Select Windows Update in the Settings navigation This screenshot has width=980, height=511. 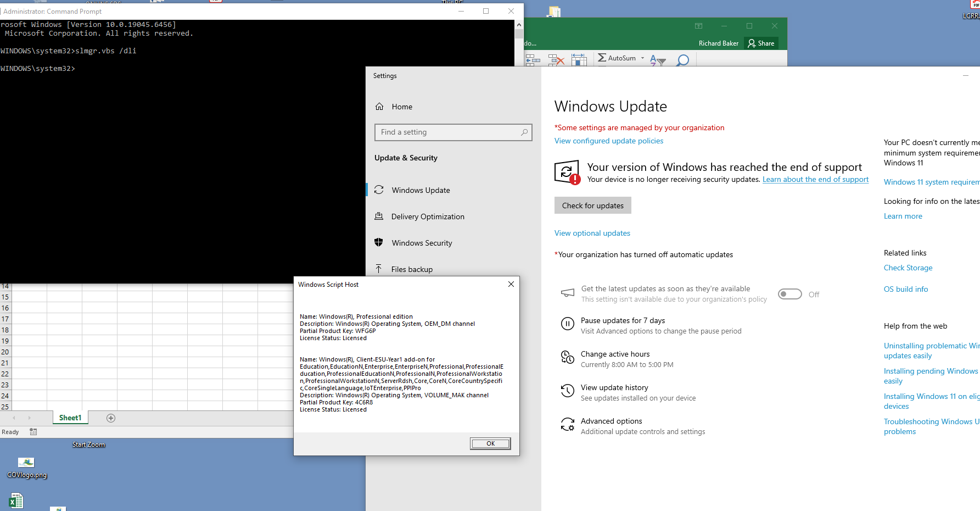(x=420, y=190)
